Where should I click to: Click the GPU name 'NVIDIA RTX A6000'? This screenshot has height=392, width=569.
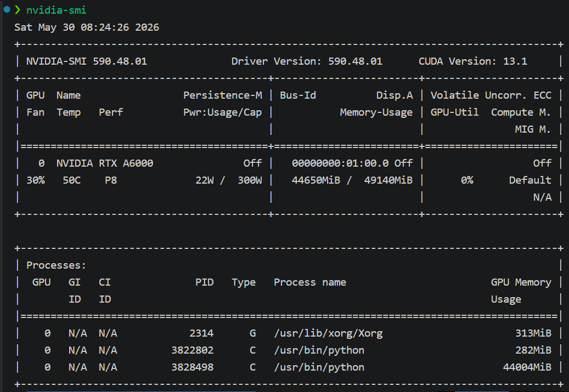pyautogui.click(x=105, y=163)
